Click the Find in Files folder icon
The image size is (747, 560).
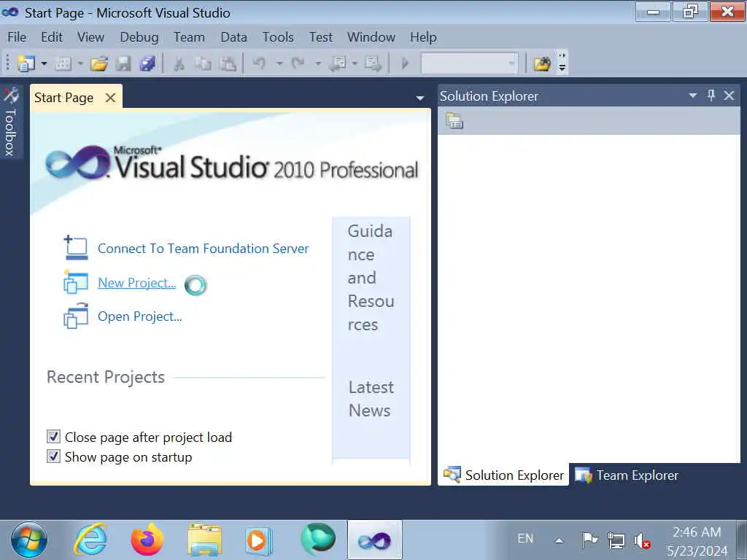tap(542, 63)
